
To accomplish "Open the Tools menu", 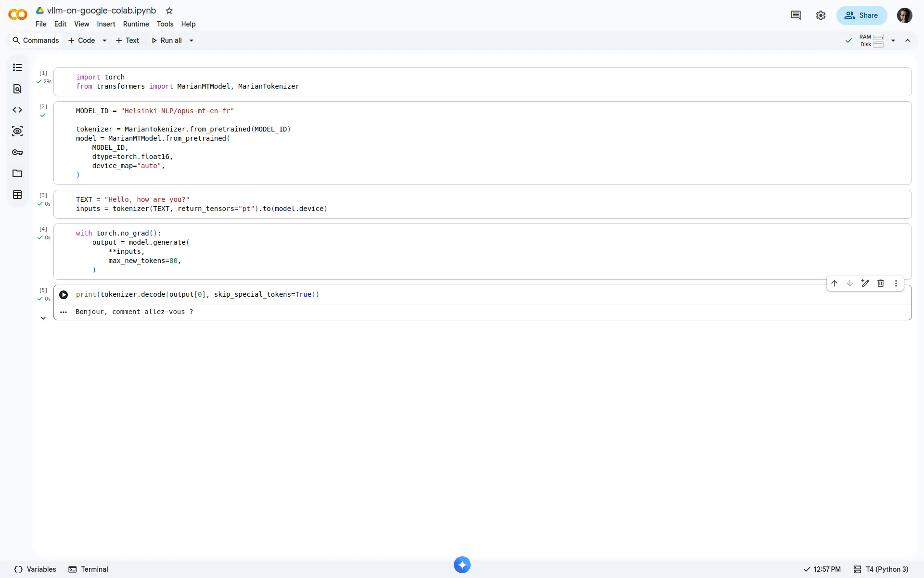I will click(x=165, y=24).
